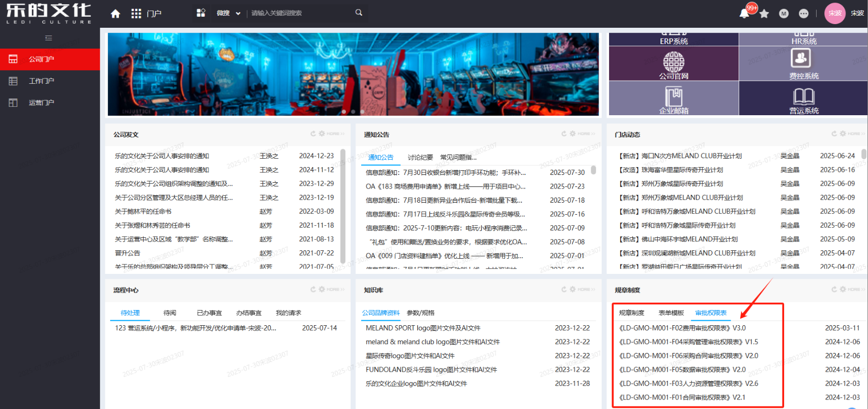Click the search magnifier icon

pos(359,13)
